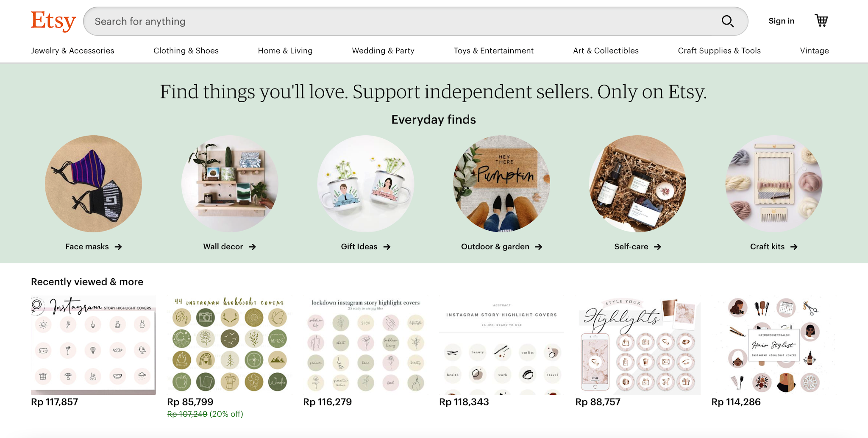Open the Hair Stylist highlight covers listing
The image size is (868, 438).
click(x=772, y=343)
